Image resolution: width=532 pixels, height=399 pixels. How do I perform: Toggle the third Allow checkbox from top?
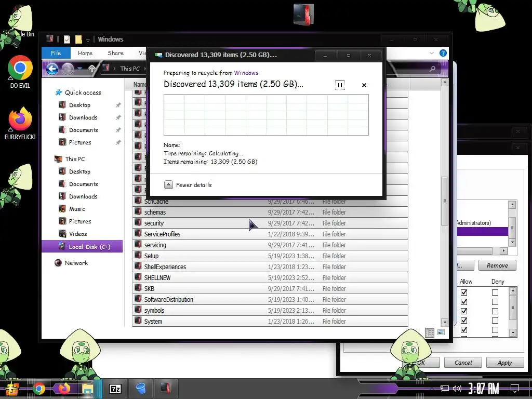tap(464, 311)
